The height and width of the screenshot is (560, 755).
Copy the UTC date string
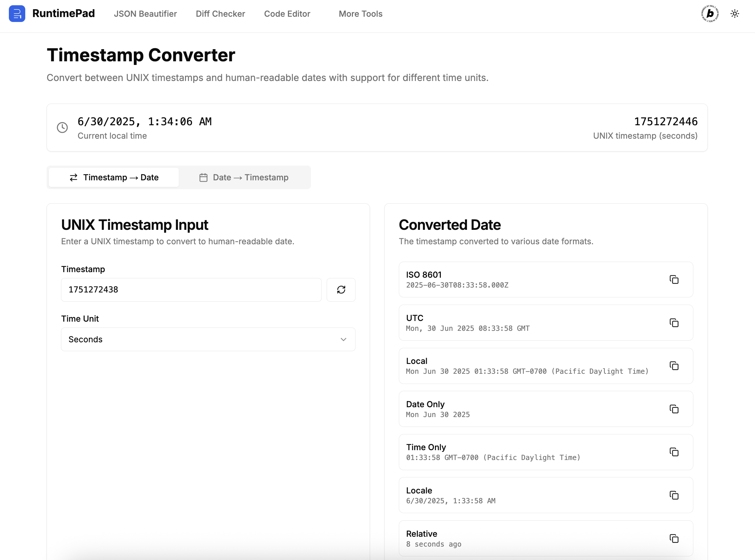[674, 323]
